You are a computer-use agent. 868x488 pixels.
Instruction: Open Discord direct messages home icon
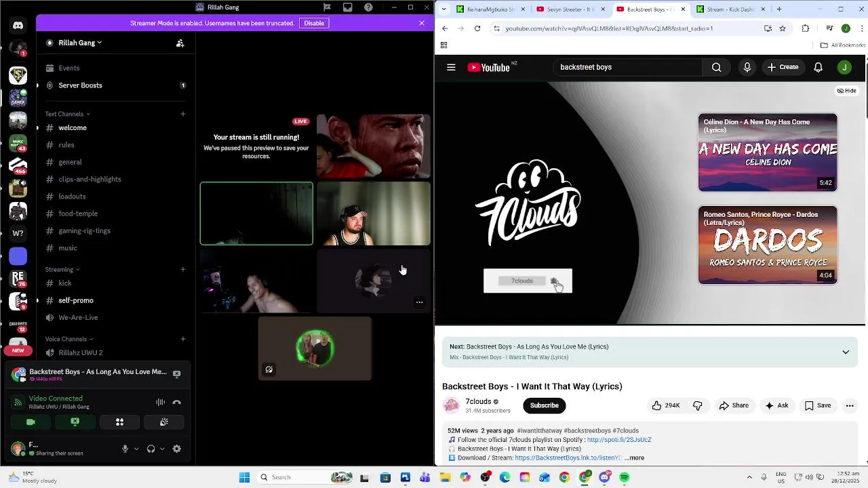18,26
